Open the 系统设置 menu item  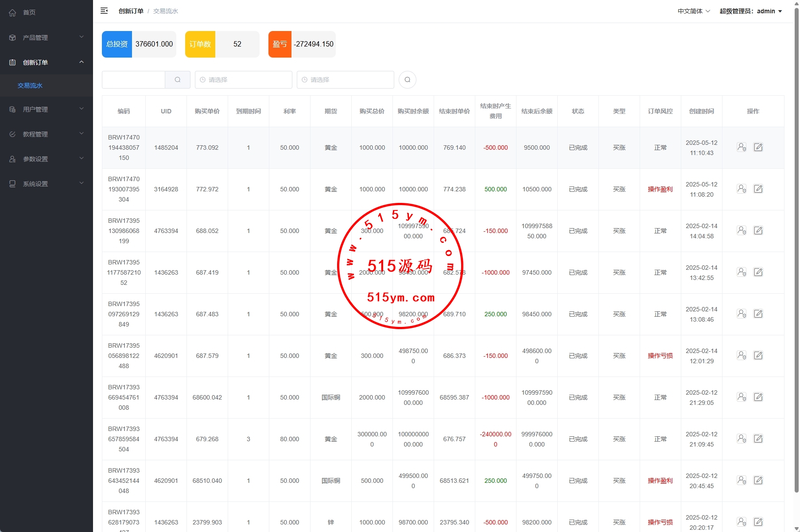(47, 184)
